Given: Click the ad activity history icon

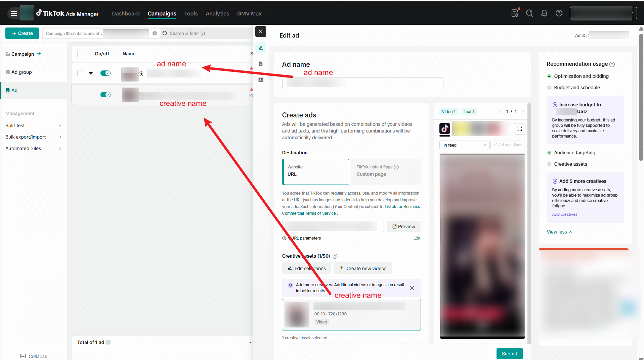Looking at the screenshot, I should [261, 80].
